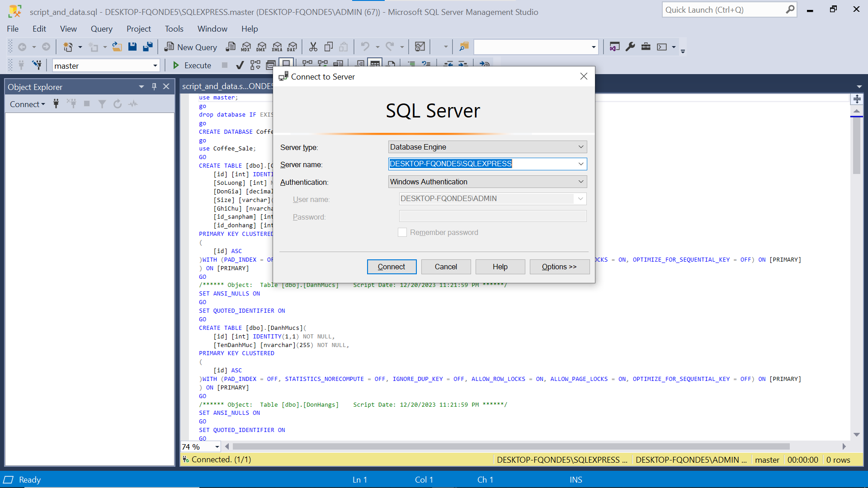Screen dimensions: 868x488
Task: Pin the Object Explorer panel
Action: tap(154, 86)
